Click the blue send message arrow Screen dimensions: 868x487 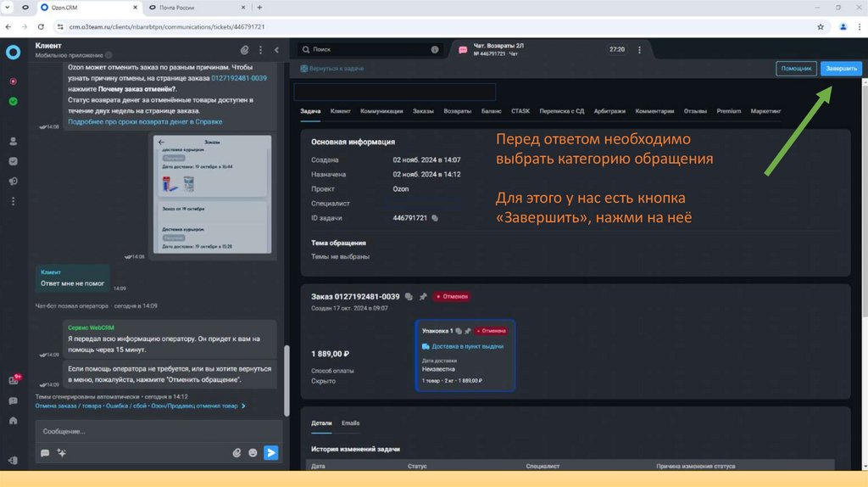pos(270,453)
